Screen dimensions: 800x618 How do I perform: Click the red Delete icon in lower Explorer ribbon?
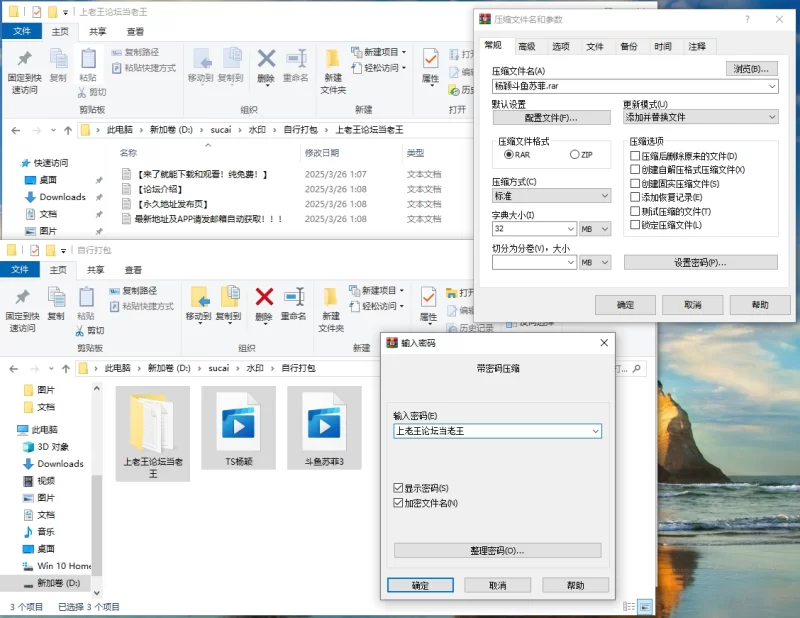[264, 297]
